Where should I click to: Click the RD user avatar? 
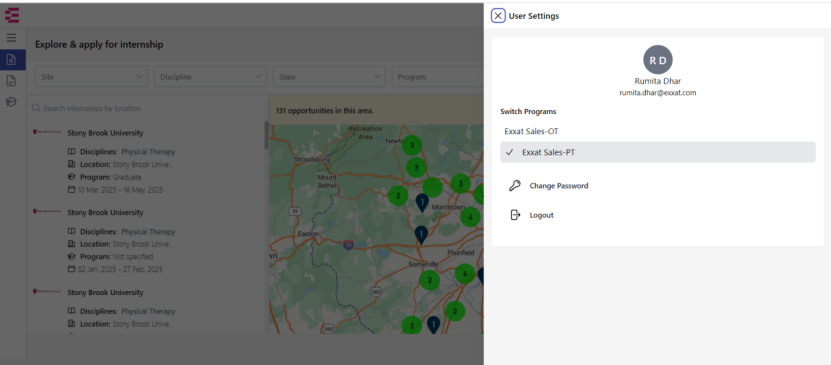click(658, 59)
